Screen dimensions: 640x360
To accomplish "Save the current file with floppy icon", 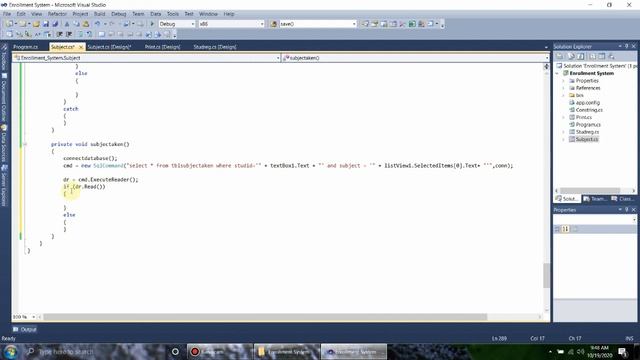I will [x=46, y=24].
